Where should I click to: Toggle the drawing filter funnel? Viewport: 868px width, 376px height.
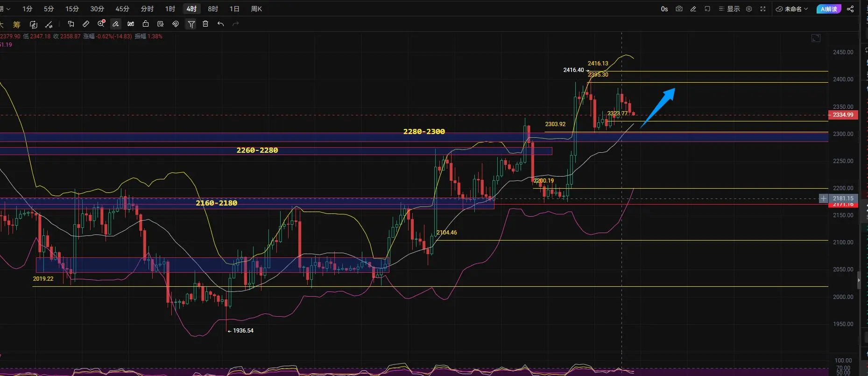(x=191, y=24)
